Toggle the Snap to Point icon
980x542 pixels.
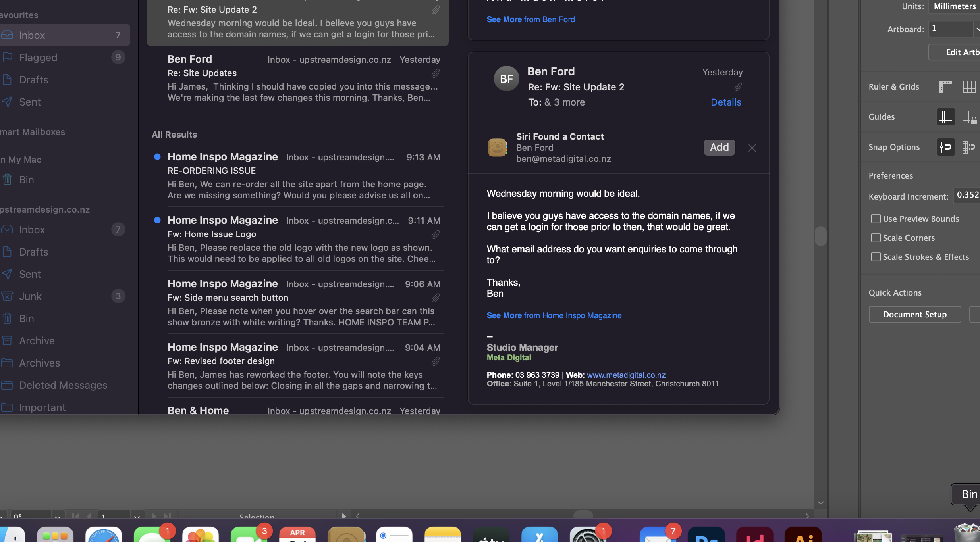click(945, 147)
